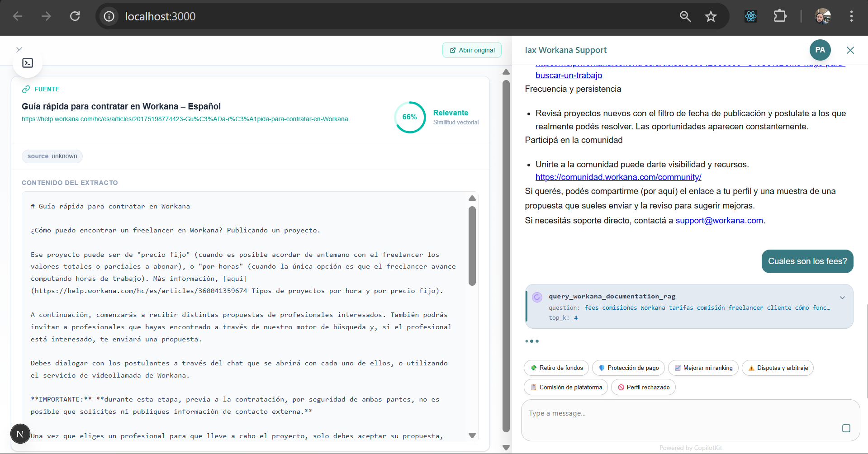Click the source panel scrollbar up arrow

(506, 72)
